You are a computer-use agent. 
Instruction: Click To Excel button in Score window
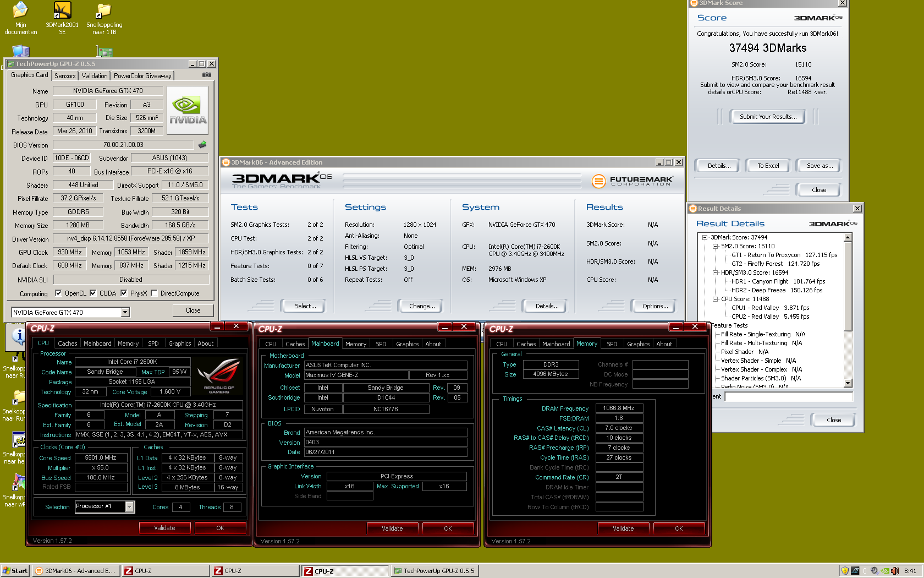click(x=768, y=166)
